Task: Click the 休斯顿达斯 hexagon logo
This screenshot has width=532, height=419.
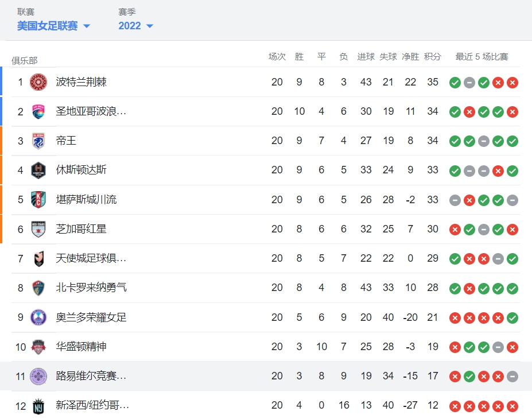Action: click(x=38, y=170)
